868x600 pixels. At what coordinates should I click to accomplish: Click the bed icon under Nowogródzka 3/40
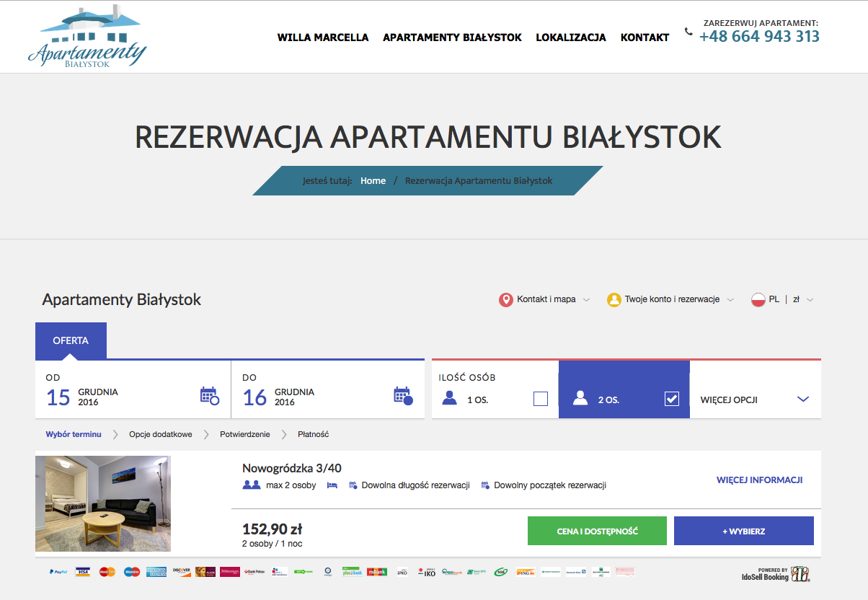(332, 485)
